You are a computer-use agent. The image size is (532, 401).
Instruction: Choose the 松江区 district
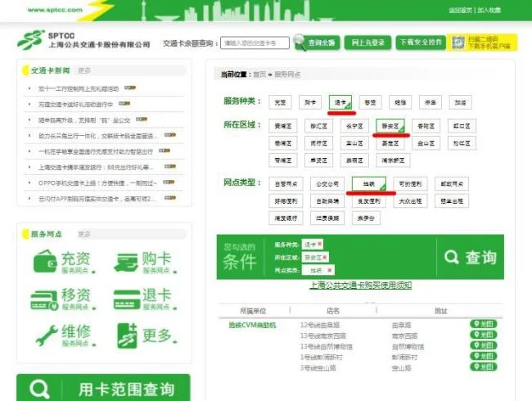[x=462, y=143]
